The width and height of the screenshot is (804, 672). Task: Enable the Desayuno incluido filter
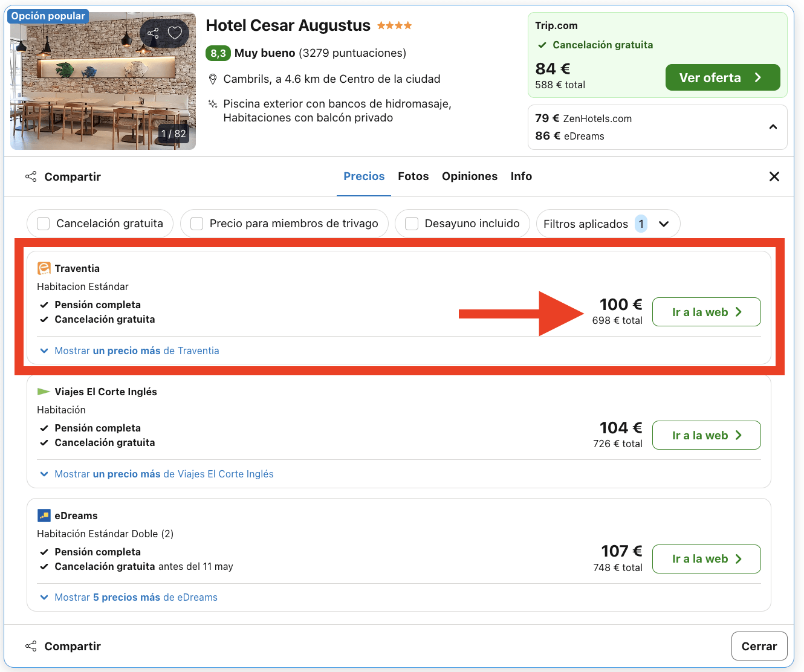click(x=412, y=223)
